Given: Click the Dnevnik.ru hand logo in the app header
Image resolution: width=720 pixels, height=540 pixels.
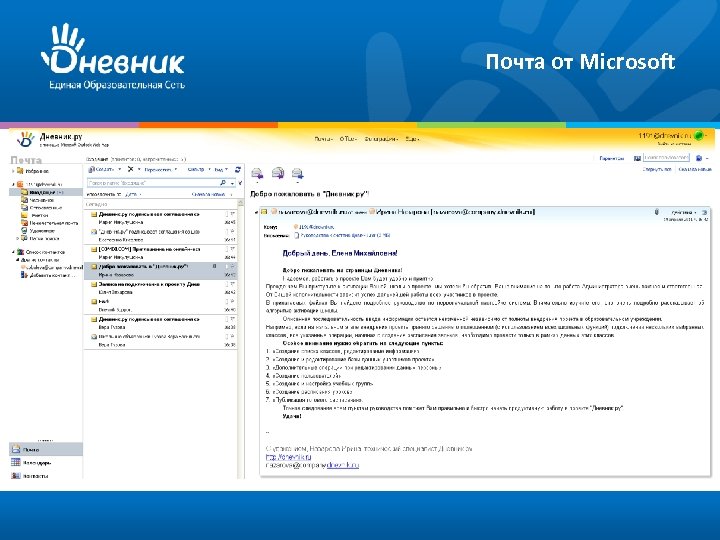Looking at the screenshot, I should click(25, 139).
